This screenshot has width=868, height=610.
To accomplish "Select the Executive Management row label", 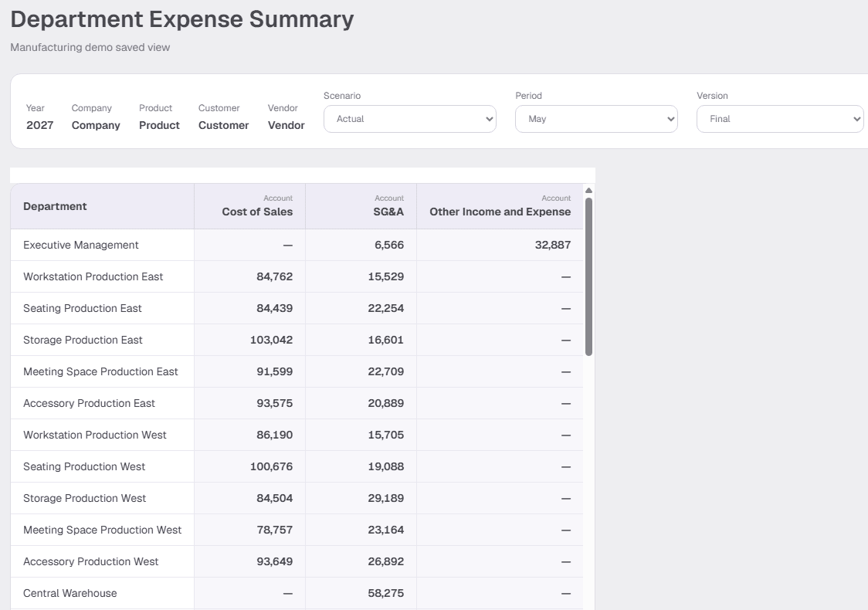I will coord(81,246).
